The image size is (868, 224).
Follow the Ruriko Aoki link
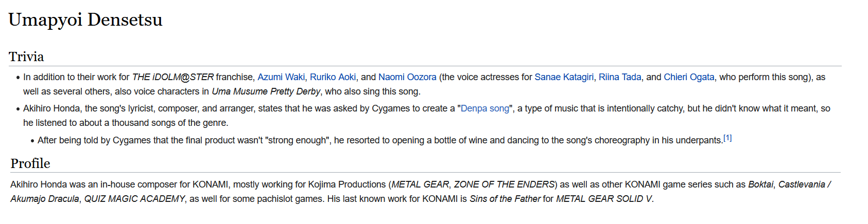tap(333, 77)
